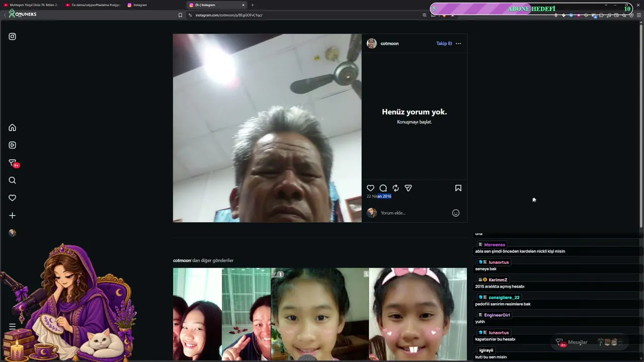Image resolution: width=644 pixels, height=362 pixels.
Task: Click the 22 Nisan 2016 post date
Action: 379,197
